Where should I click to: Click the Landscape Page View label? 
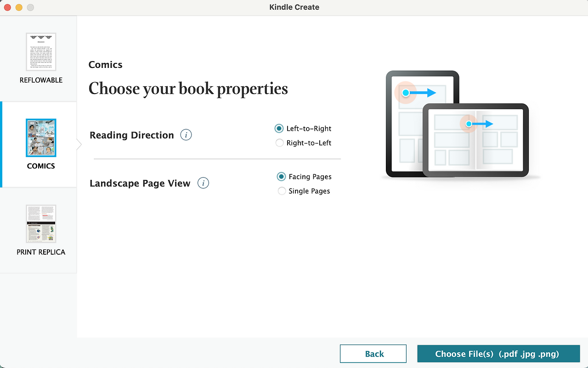click(x=140, y=183)
